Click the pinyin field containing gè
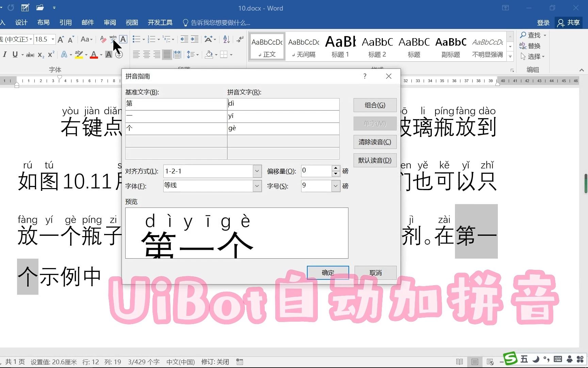The image size is (588, 368). click(x=283, y=128)
